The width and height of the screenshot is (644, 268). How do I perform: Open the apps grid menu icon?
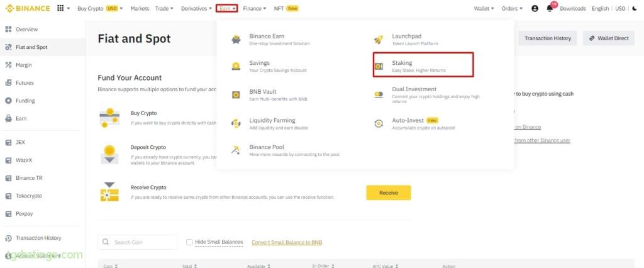[x=60, y=8]
